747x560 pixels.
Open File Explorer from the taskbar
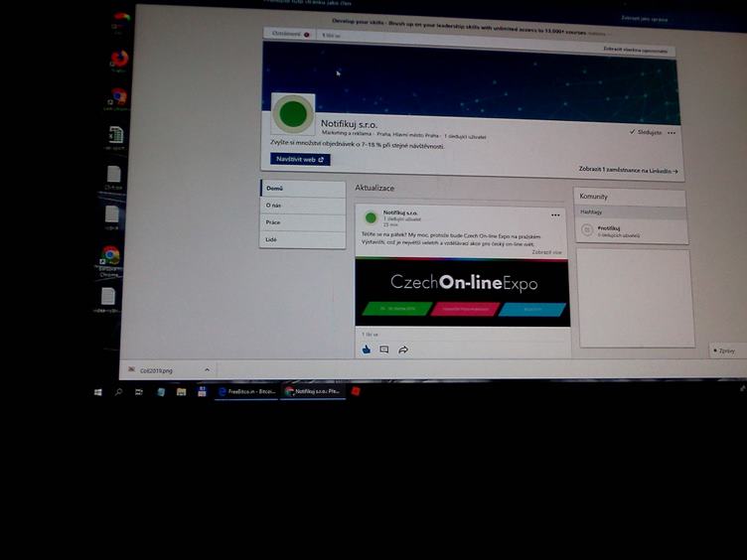181,392
